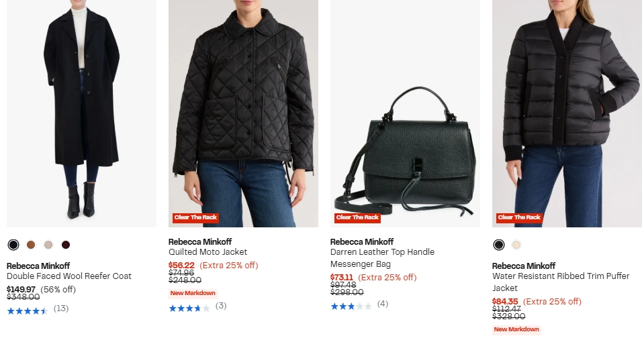
Task: Open the Double Faced Wool Reefer Coat image
Action: (x=81, y=113)
